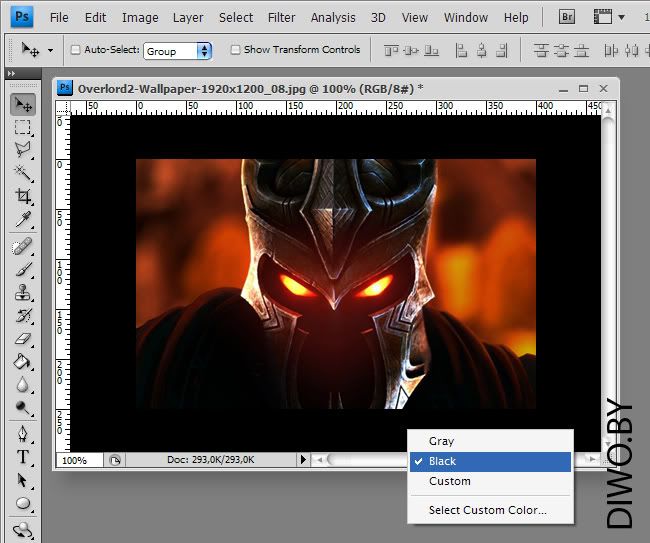Distribute bottom edges of layers

[x=581, y=51]
